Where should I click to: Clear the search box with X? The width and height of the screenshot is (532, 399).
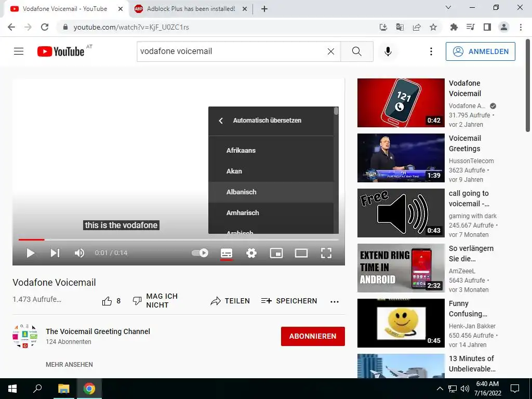tap(331, 51)
